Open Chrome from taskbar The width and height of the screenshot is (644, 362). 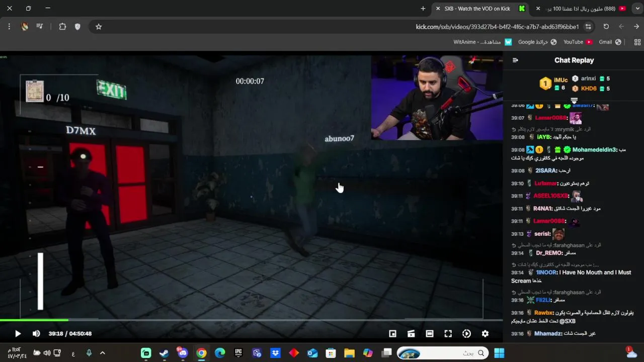(201, 353)
